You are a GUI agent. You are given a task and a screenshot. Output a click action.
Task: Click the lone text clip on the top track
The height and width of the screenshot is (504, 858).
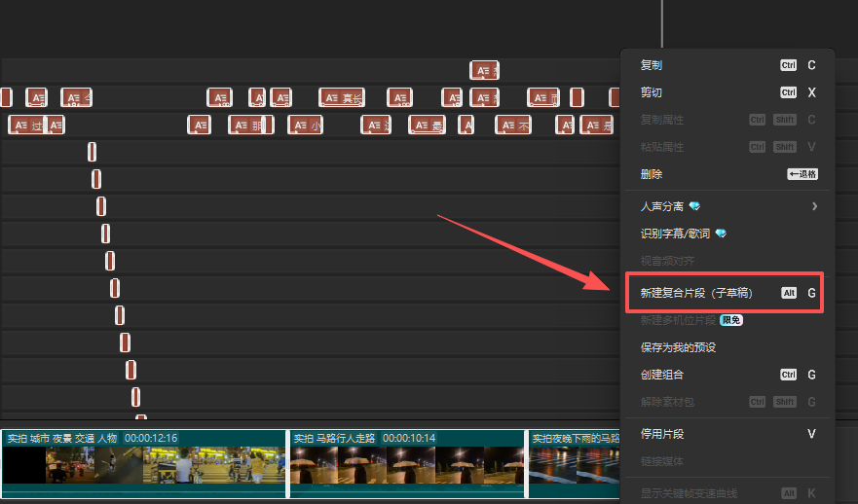[x=484, y=70]
